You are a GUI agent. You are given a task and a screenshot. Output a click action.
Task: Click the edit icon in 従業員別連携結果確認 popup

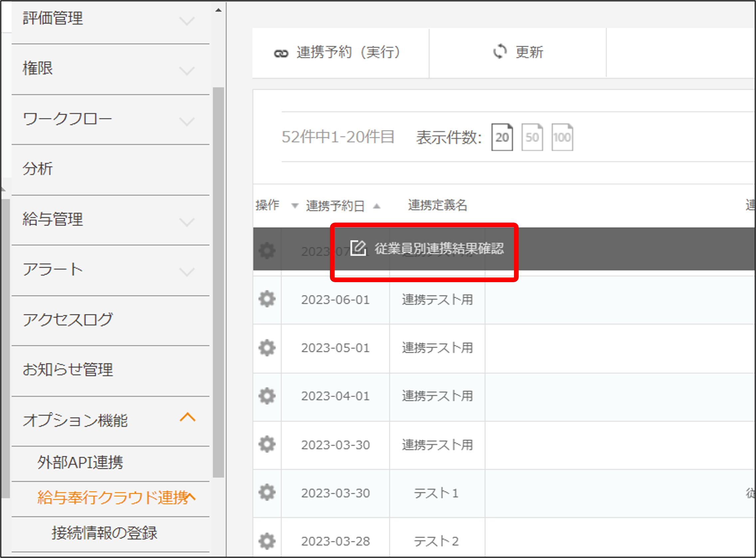(x=358, y=248)
